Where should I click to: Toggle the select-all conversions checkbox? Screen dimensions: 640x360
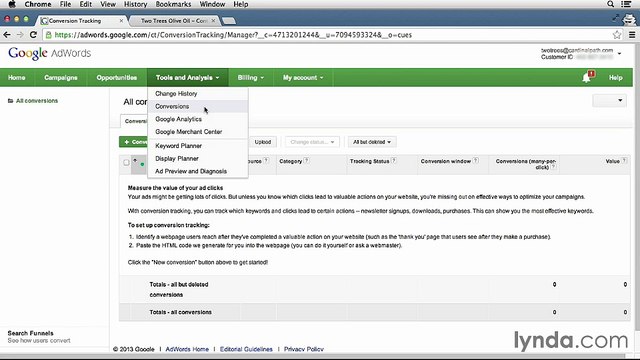[126, 162]
